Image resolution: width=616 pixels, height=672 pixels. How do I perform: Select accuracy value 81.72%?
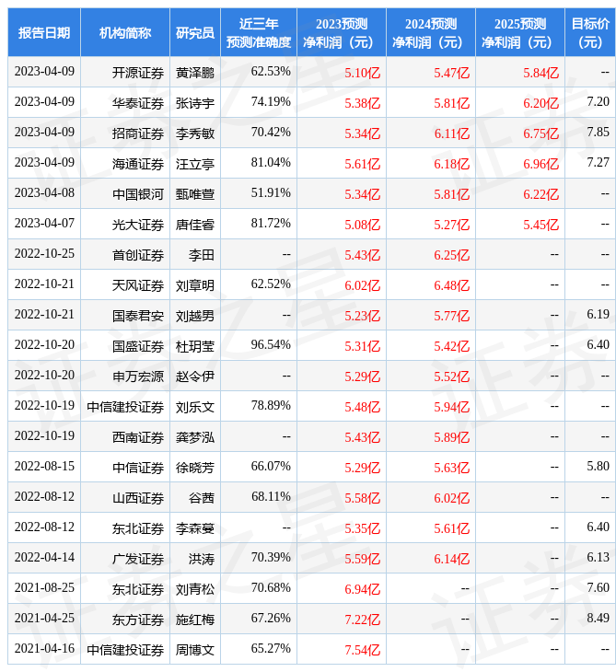(271, 224)
